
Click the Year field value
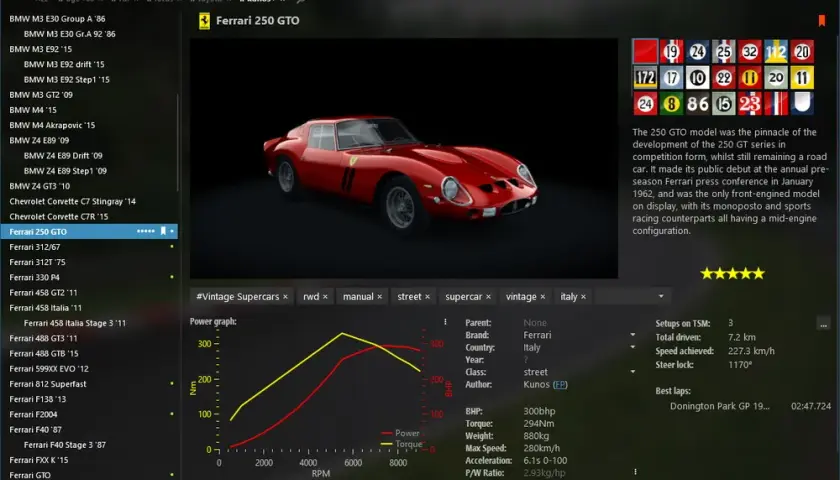click(526, 360)
